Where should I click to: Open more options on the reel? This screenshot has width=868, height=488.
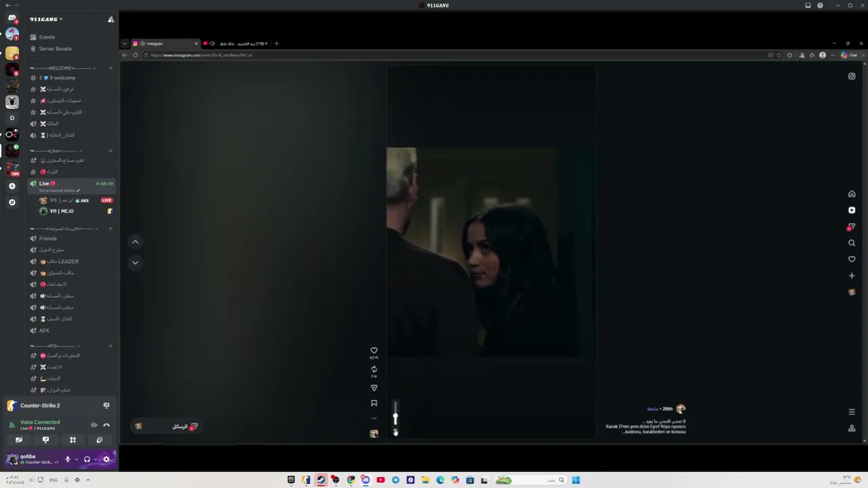tap(374, 418)
